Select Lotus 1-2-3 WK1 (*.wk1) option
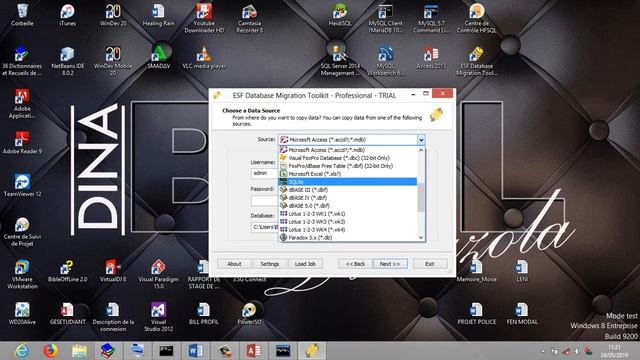Image resolution: width=640 pixels, height=360 pixels. (348, 213)
